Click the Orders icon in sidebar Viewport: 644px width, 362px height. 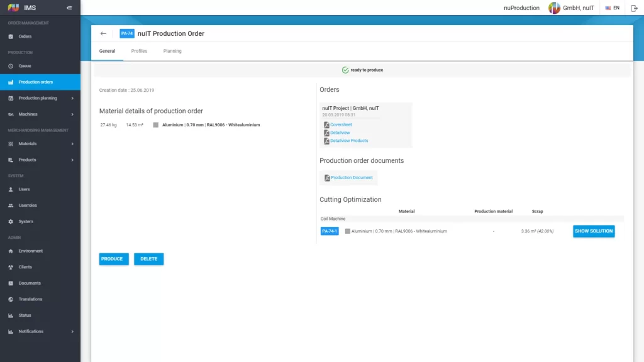tap(11, 36)
